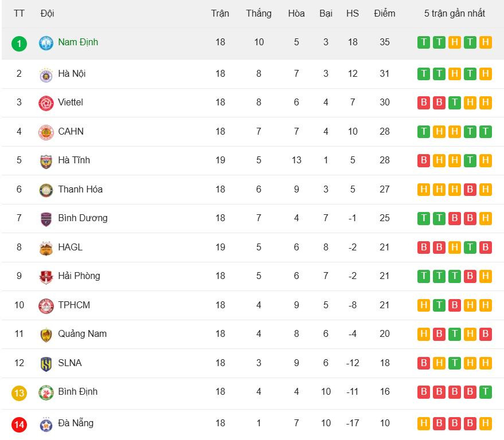This screenshot has height=440, width=504.
Task: Click the Hà Nội club crest
Action: pyautogui.click(x=46, y=74)
